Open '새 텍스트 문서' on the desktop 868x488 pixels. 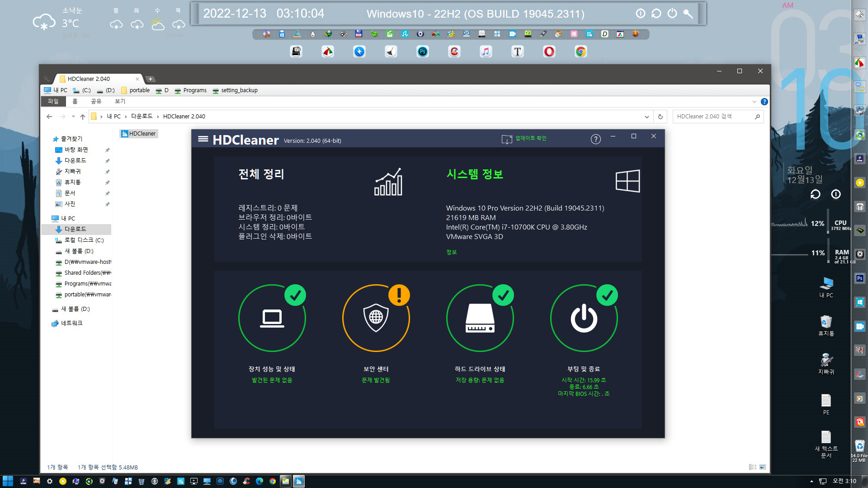click(826, 445)
